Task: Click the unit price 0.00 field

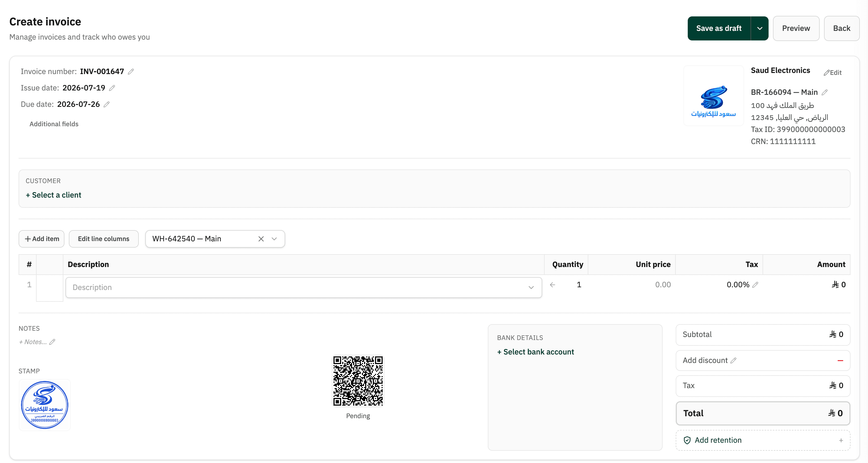Action: pyautogui.click(x=663, y=285)
